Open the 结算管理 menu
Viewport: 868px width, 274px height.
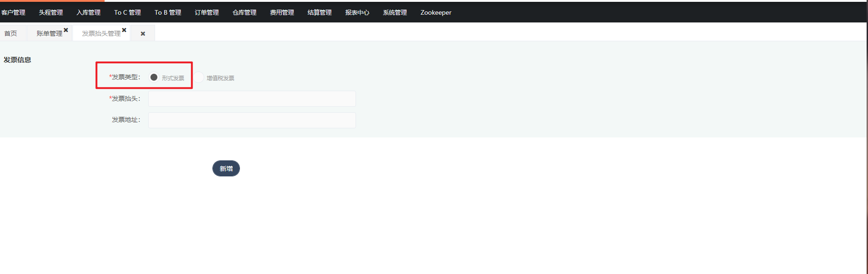coord(320,12)
